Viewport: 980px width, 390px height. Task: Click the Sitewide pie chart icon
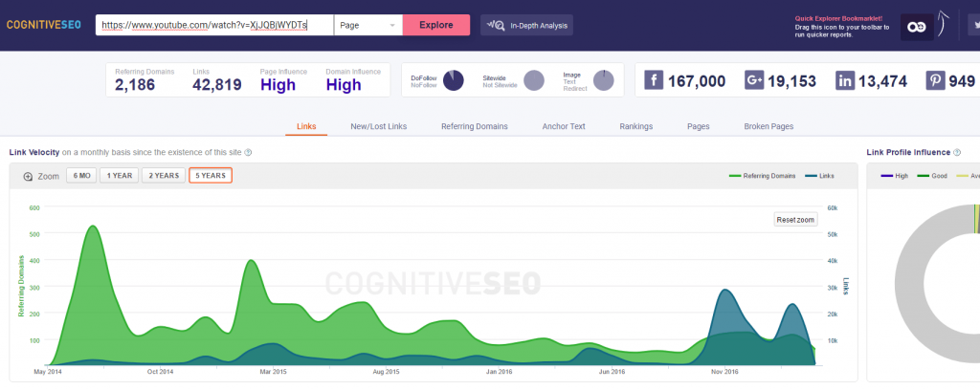coord(533,80)
